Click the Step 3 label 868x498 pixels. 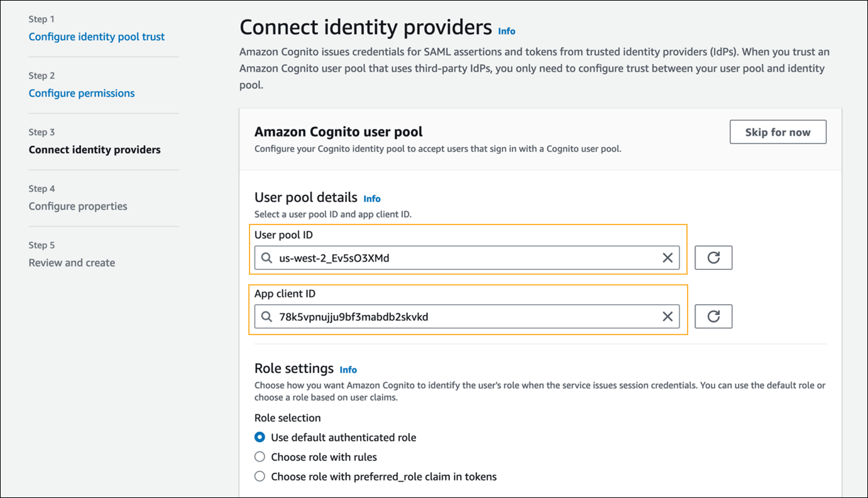(42, 132)
